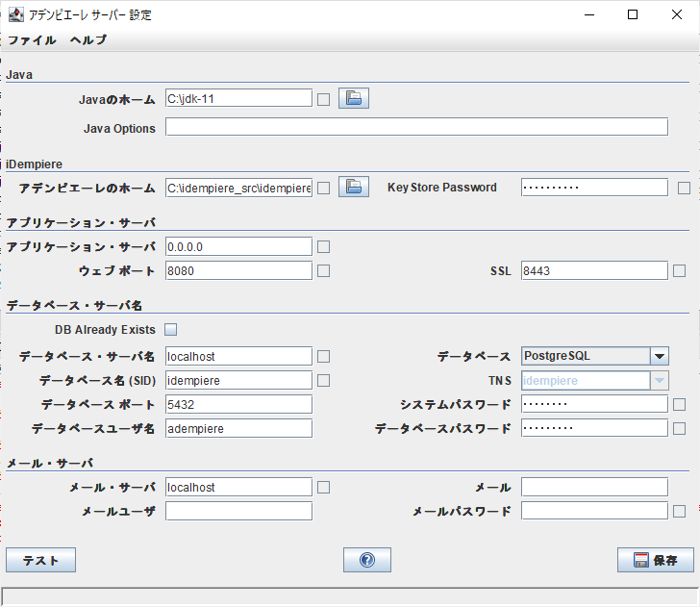Screen dimensions: 700x607
Task: Browse for Java home folder
Action: (354, 98)
